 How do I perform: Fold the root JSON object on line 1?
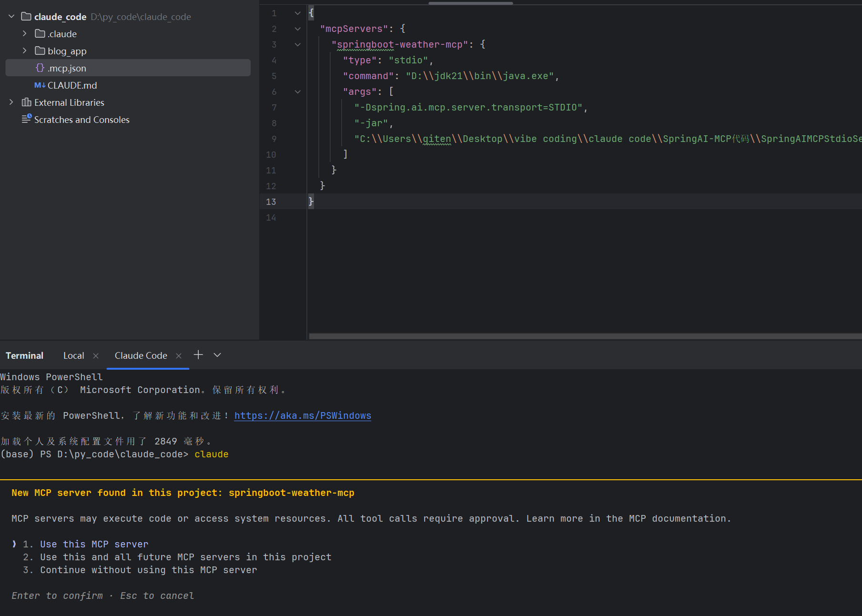point(298,13)
